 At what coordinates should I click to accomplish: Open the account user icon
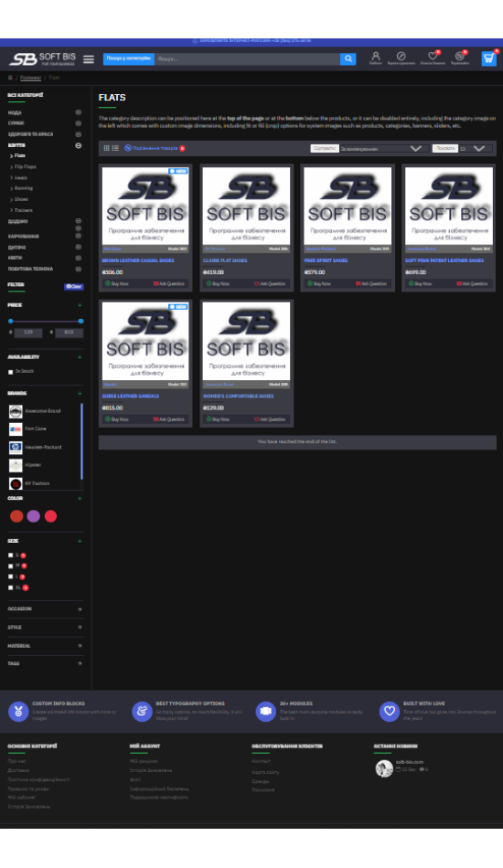coord(376,57)
